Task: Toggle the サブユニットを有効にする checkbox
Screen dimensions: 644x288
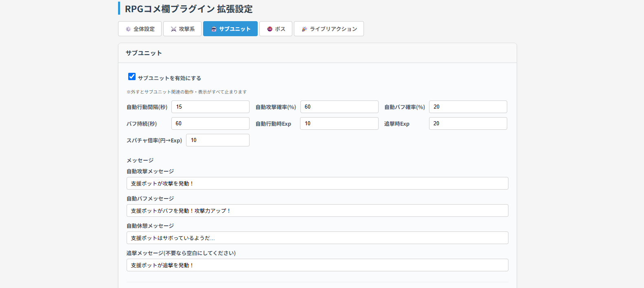Action: (x=132, y=76)
